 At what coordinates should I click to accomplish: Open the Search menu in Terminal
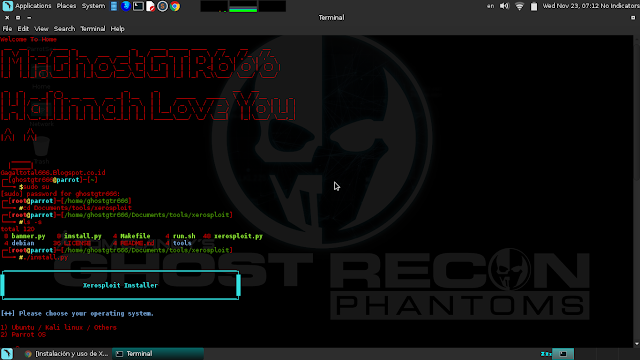click(x=64, y=29)
